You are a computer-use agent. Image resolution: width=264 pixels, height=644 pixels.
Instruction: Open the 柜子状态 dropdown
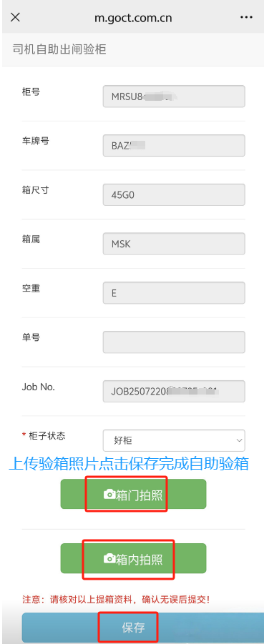(x=174, y=440)
